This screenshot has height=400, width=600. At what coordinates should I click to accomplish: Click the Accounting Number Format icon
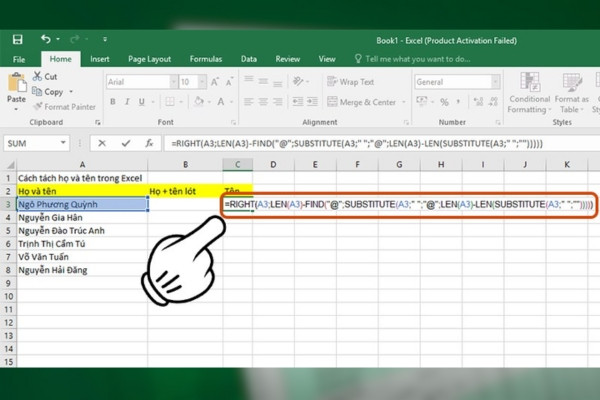pyautogui.click(x=422, y=101)
